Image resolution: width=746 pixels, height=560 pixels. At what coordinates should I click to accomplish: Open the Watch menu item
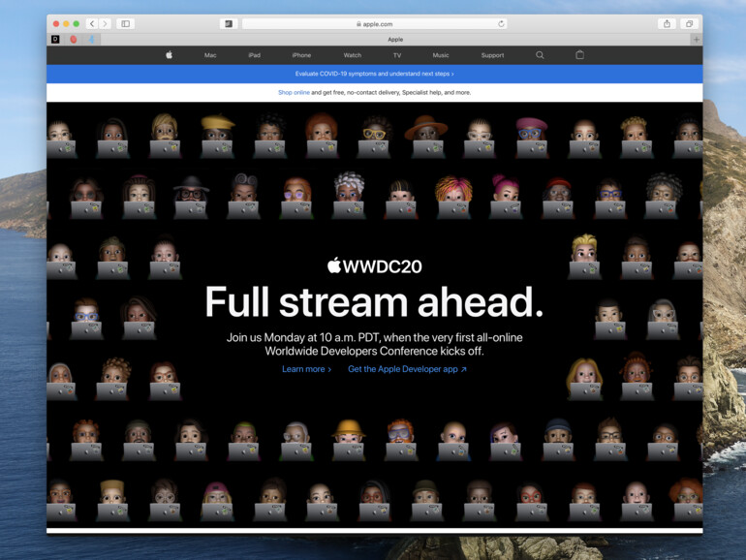[353, 55]
